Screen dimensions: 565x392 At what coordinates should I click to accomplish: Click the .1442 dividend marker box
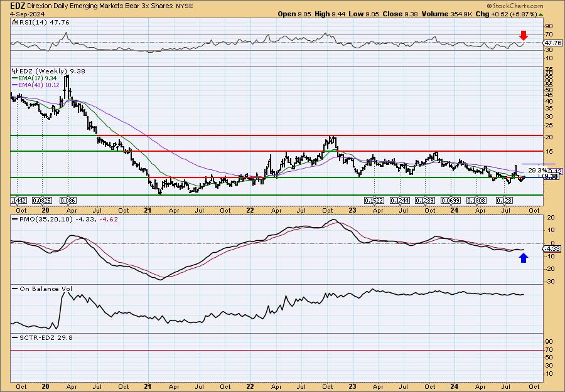pos(18,201)
